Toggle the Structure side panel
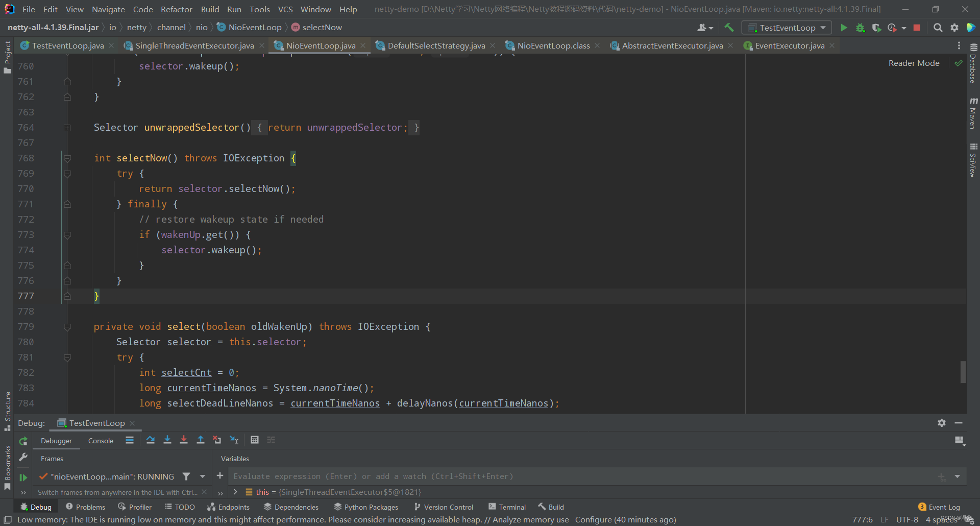 pyautogui.click(x=7, y=411)
